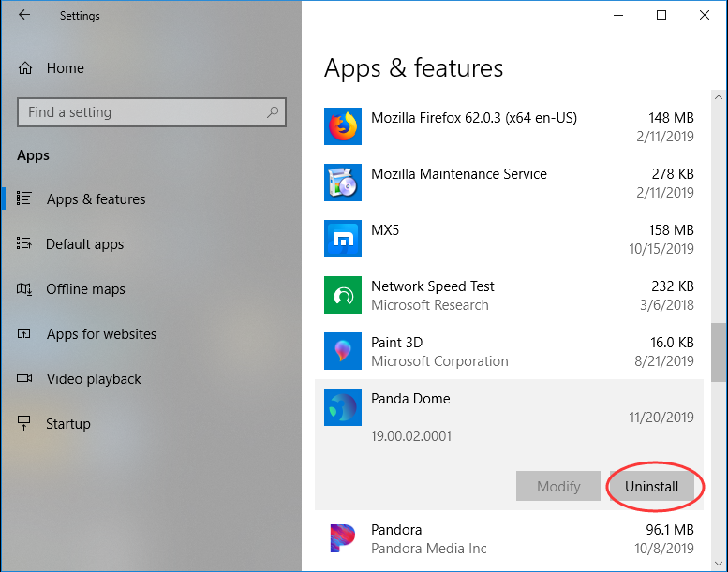
Task: Select the Paint 3D entry name
Action: [397, 343]
